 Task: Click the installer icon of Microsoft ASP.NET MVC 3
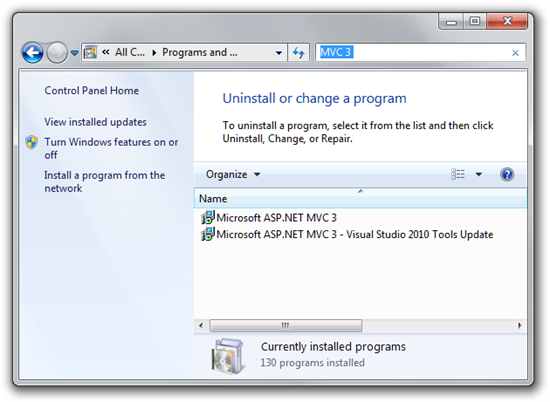tap(208, 217)
